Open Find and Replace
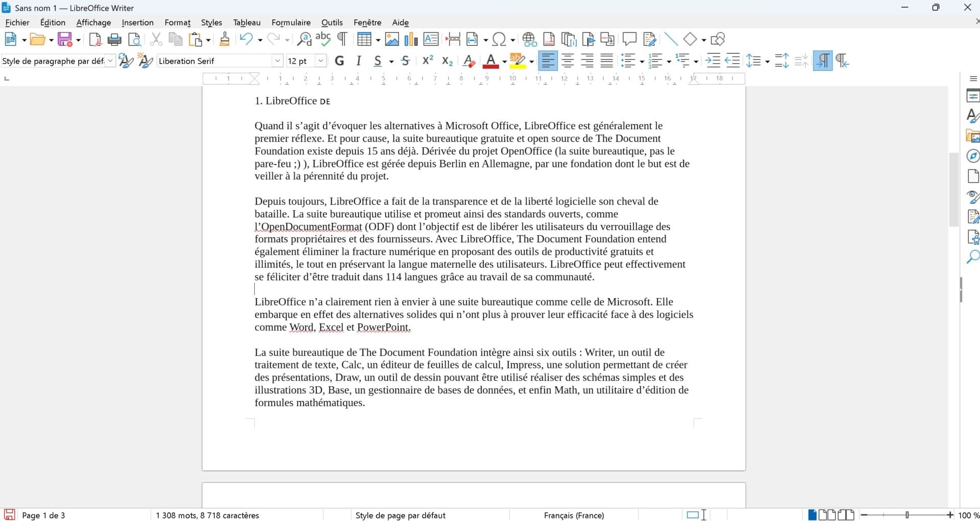This screenshot has width=980, height=521. 304,39
